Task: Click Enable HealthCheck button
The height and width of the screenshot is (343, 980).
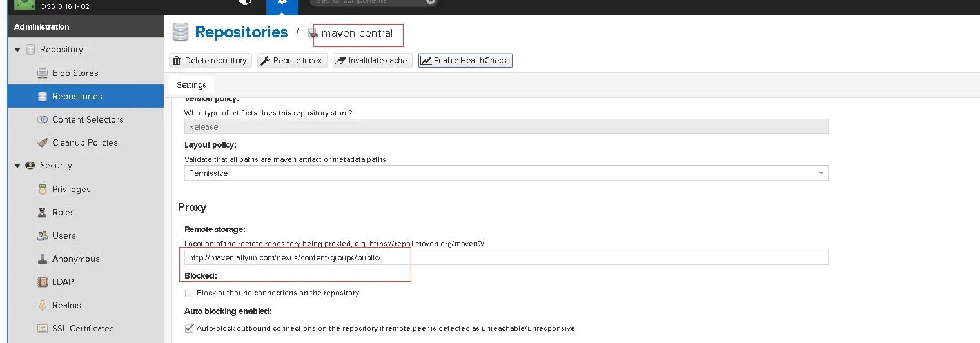Action: (465, 61)
